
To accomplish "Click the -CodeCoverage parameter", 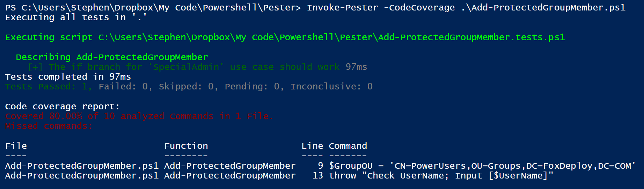I will [x=419, y=8].
